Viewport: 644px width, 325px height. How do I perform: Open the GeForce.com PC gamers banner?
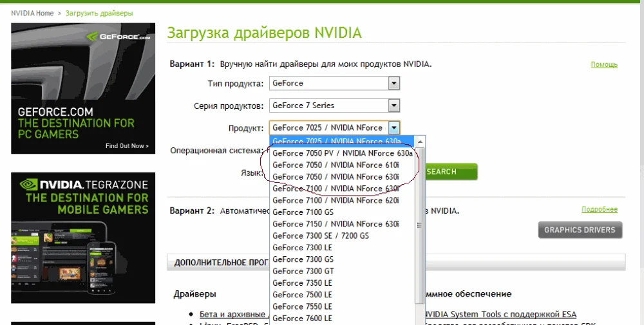83,88
